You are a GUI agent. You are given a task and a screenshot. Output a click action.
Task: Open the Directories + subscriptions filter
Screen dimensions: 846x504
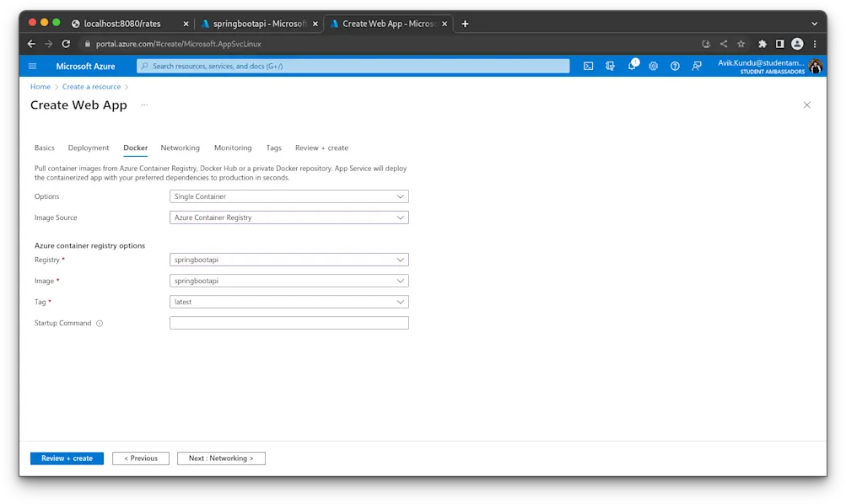pyautogui.click(x=610, y=65)
